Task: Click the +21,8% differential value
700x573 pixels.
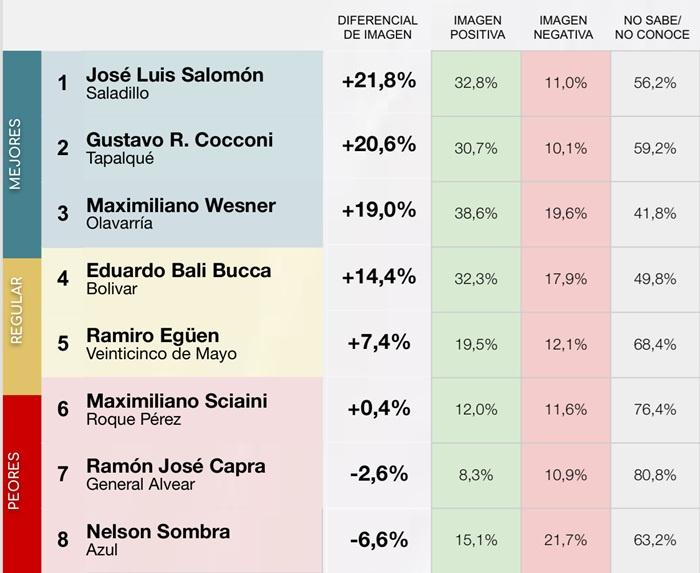Action: 378,82
